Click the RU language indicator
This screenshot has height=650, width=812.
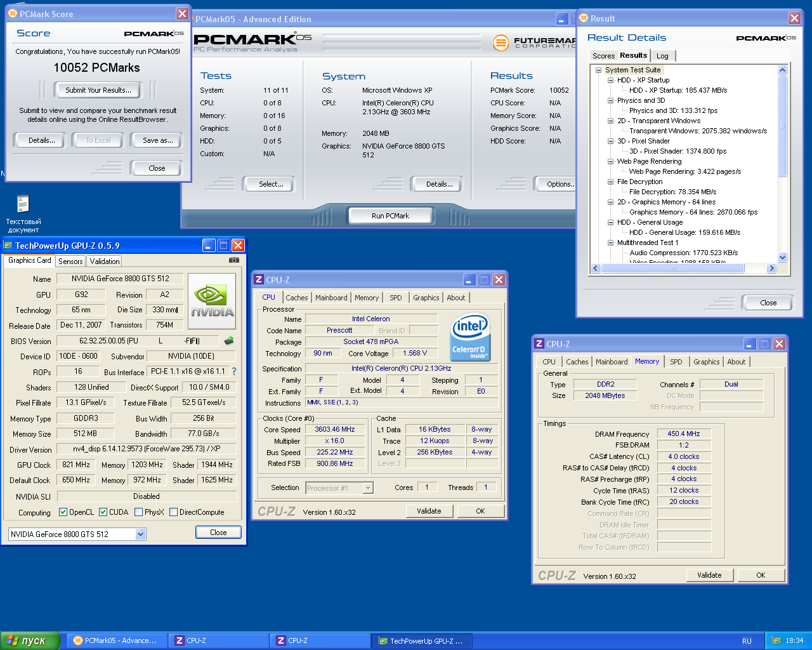[x=747, y=641]
